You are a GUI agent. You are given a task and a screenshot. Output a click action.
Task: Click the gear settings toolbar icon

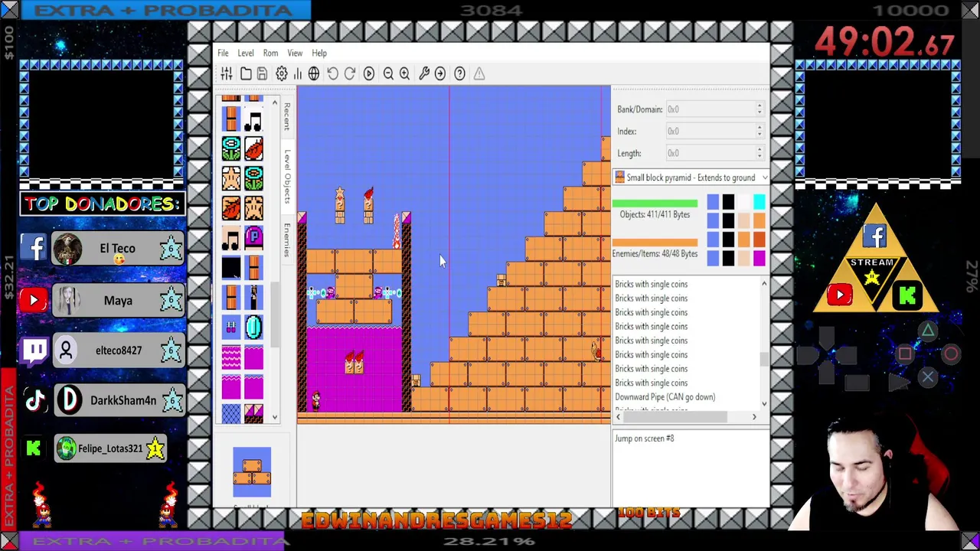pos(282,73)
